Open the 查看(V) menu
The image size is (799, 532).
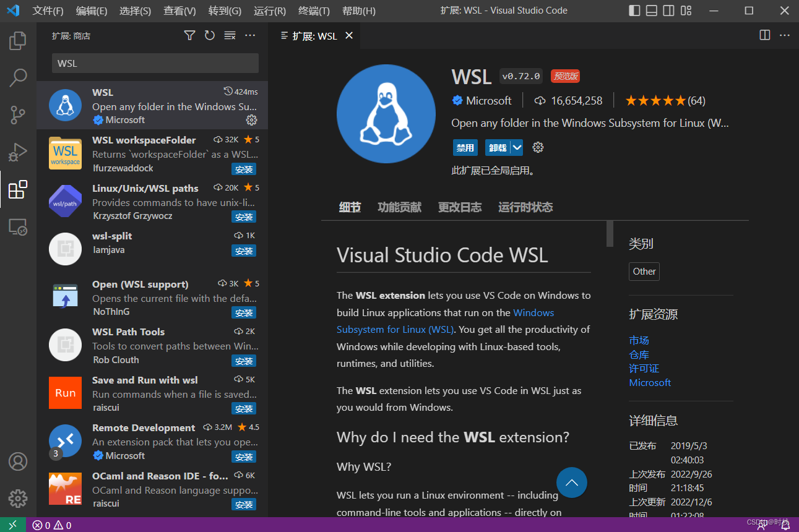179,11
